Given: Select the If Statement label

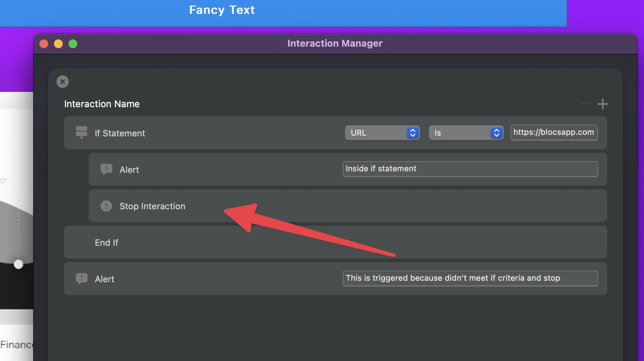Looking at the screenshot, I should pos(120,133).
